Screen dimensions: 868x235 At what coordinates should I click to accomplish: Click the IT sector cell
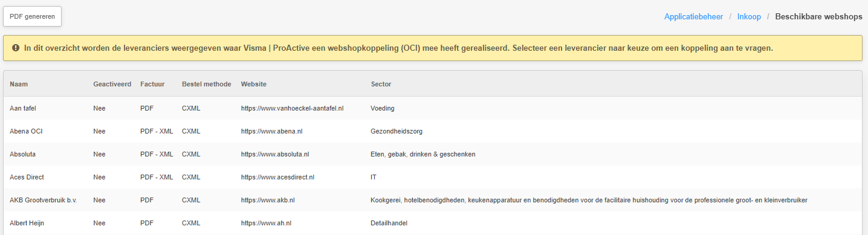coord(374,177)
